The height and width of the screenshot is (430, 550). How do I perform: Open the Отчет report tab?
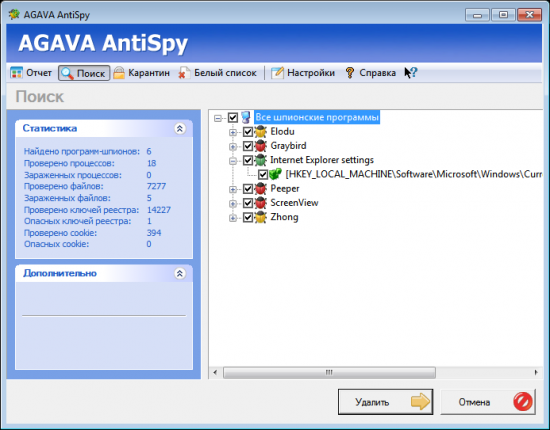pyautogui.click(x=31, y=73)
